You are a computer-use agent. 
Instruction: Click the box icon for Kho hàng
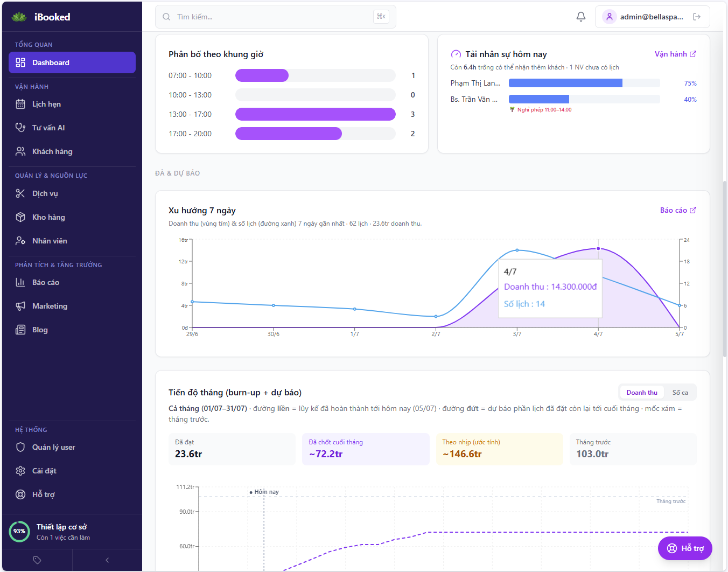[x=20, y=217]
